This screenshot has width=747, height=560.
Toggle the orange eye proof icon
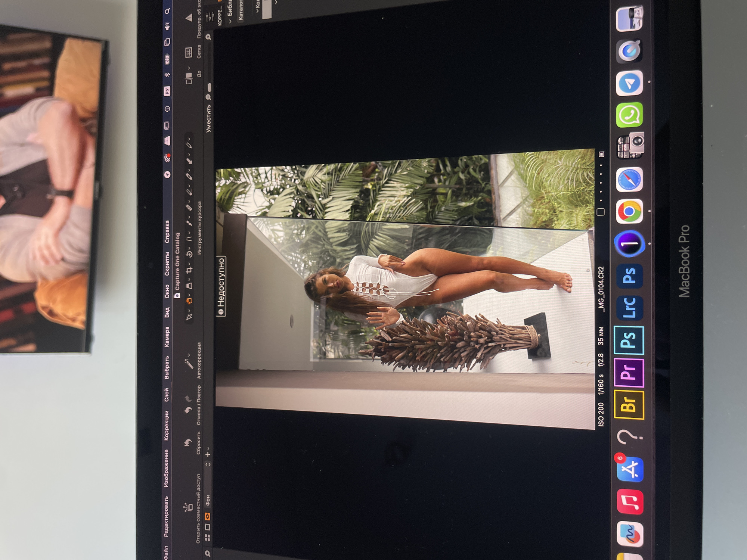(x=207, y=516)
